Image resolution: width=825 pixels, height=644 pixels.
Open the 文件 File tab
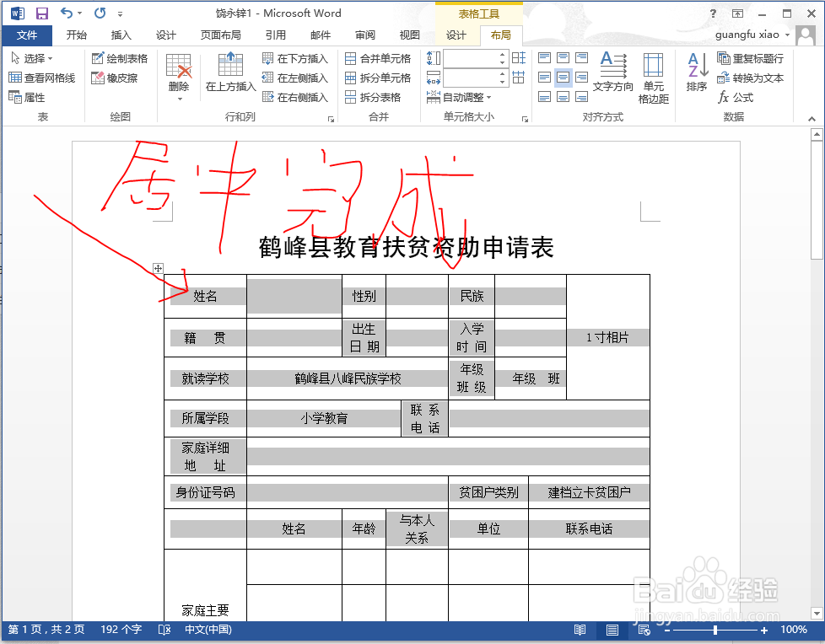pos(27,35)
